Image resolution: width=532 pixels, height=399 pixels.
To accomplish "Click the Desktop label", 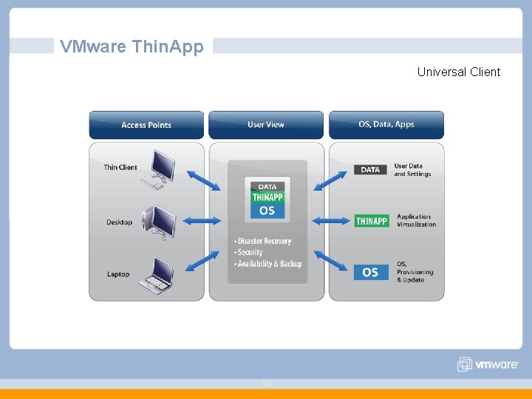I will tap(119, 222).
